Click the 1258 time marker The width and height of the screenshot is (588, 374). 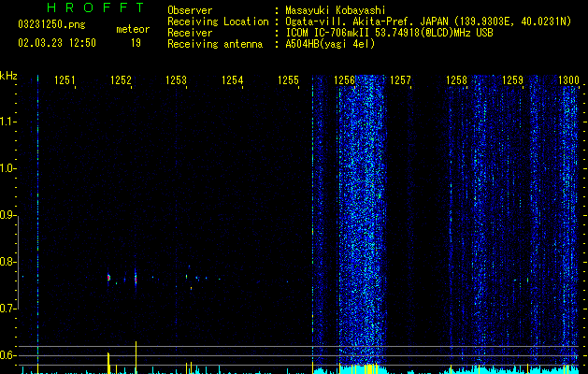[456, 79]
